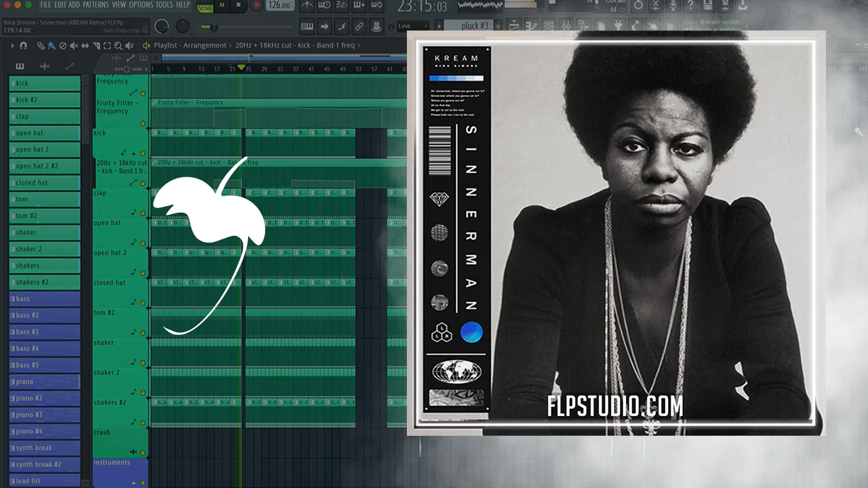Adjust the main pitch knob
Image resolution: width=868 pixels, height=488 pixels.
pyautogui.click(x=183, y=26)
